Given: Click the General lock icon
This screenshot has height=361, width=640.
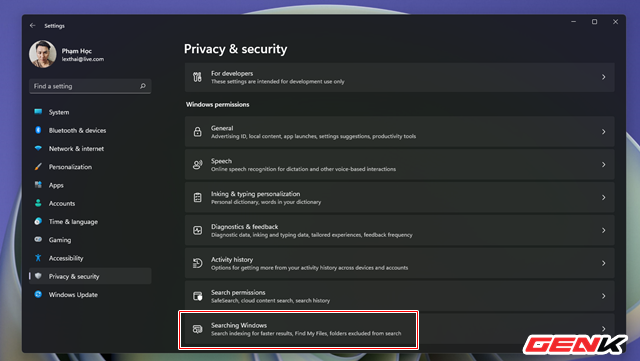Looking at the screenshot, I should [x=198, y=131].
